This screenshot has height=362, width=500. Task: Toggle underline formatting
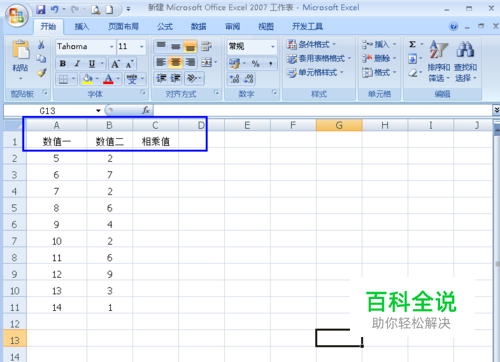click(92, 63)
